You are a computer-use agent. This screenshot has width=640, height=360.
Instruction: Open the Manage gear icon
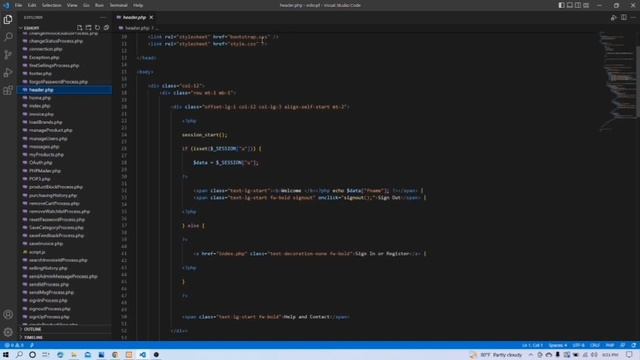[8, 332]
